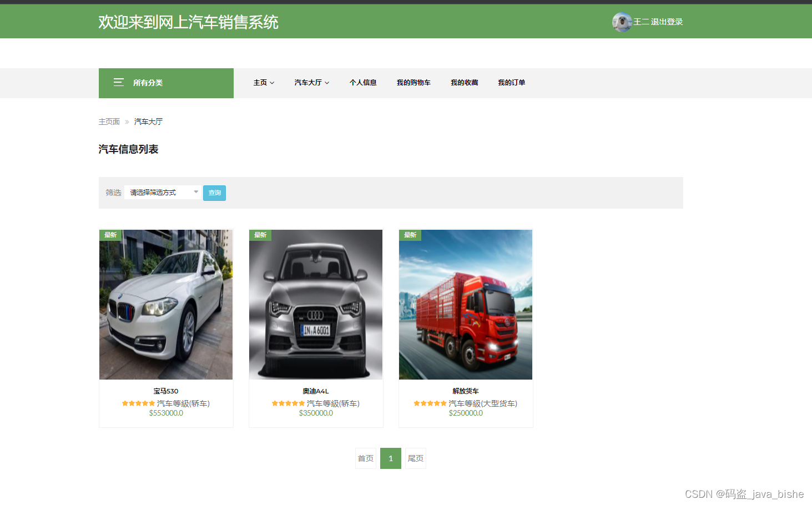Select page 1 in pagination
Screen dimensions: 812x505
(x=391, y=458)
